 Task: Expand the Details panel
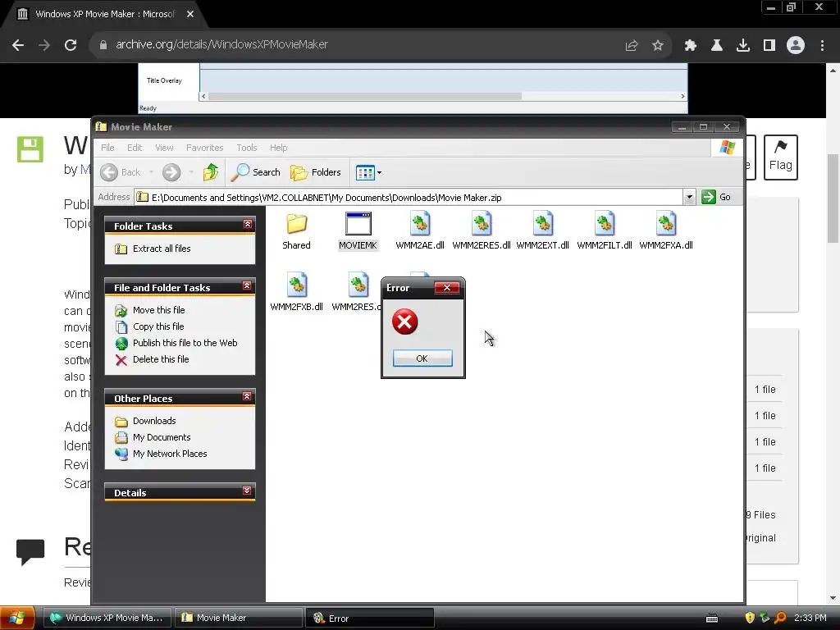tap(247, 491)
